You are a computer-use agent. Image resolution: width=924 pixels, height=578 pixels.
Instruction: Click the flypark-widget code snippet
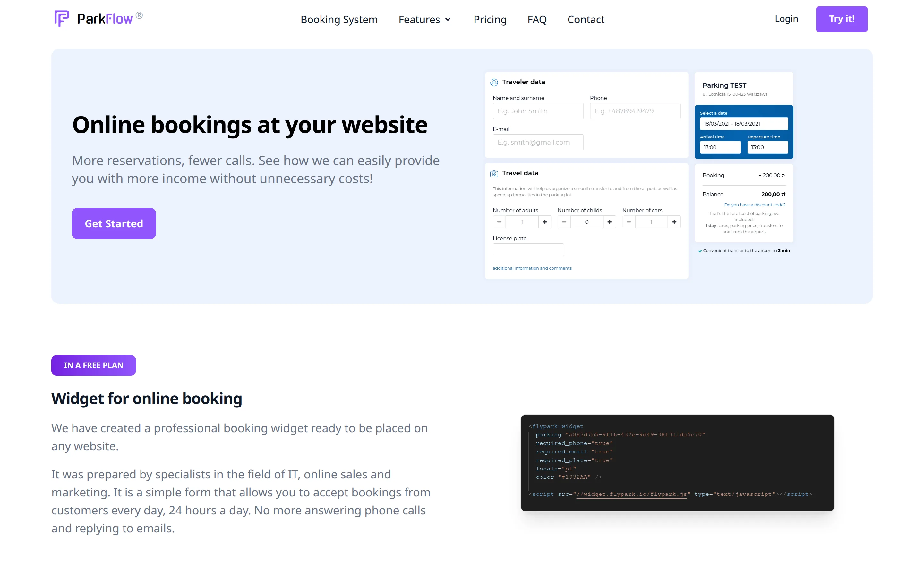tap(677, 463)
